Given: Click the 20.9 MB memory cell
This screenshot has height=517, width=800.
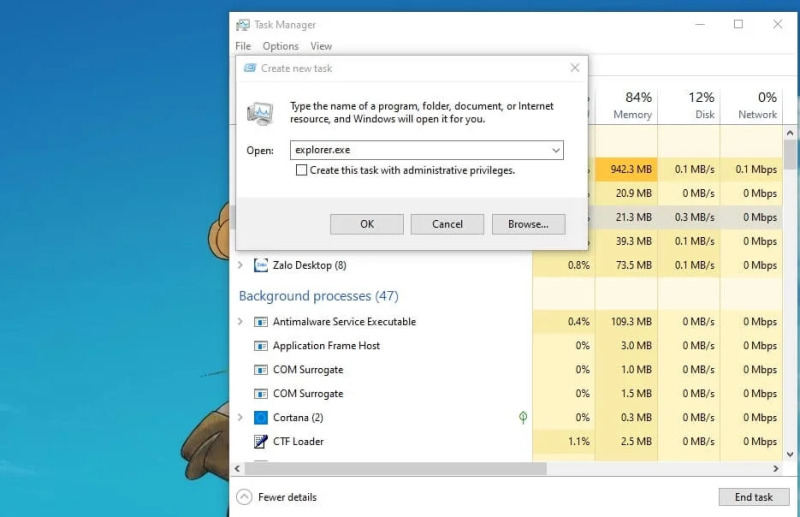Looking at the screenshot, I should pos(626,193).
